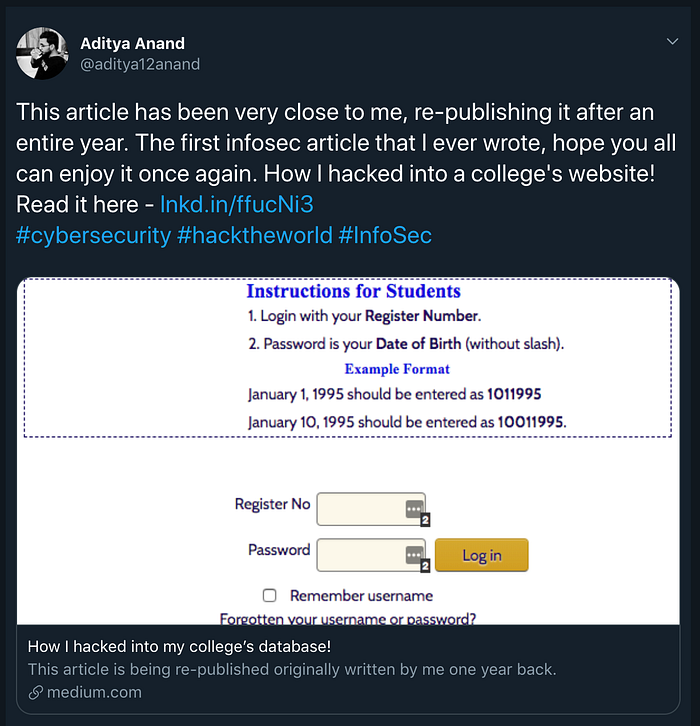Focus the Password input field
700x726 pixels.
click(x=371, y=555)
